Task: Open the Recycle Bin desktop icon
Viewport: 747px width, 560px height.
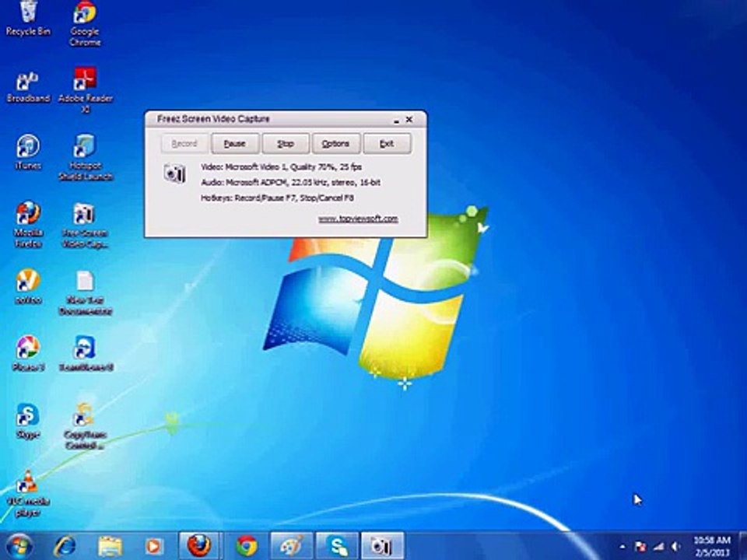Action: pos(28,19)
